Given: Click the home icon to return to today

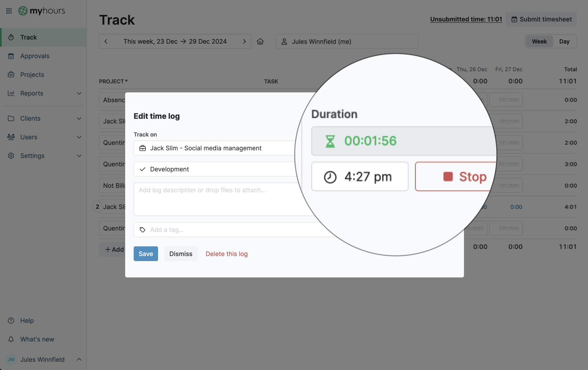Looking at the screenshot, I should 260,41.
